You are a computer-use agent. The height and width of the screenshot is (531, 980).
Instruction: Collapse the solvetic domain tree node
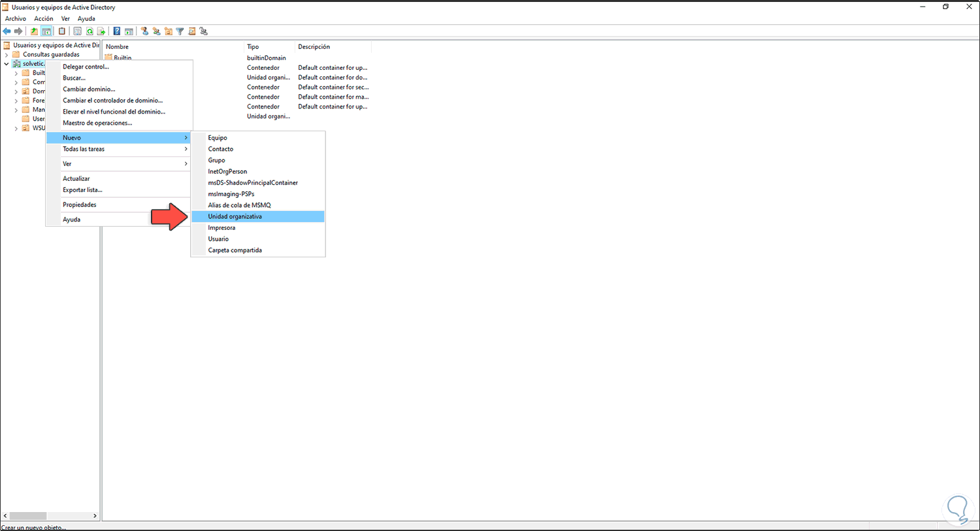click(7, 64)
